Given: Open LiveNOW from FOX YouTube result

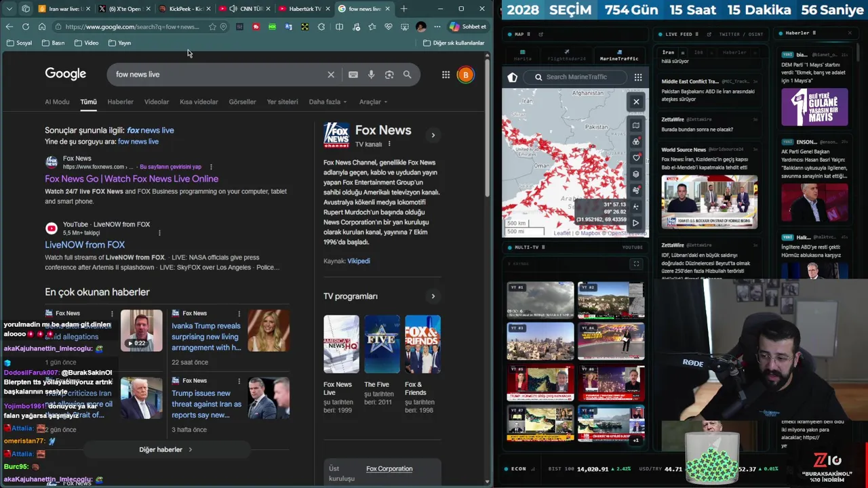Looking at the screenshot, I should [85, 245].
